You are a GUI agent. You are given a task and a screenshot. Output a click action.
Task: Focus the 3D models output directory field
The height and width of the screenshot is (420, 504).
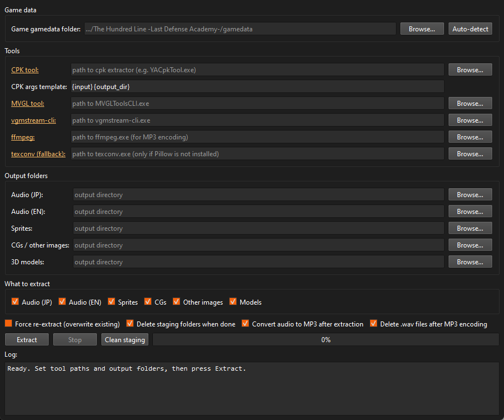(x=258, y=262)
